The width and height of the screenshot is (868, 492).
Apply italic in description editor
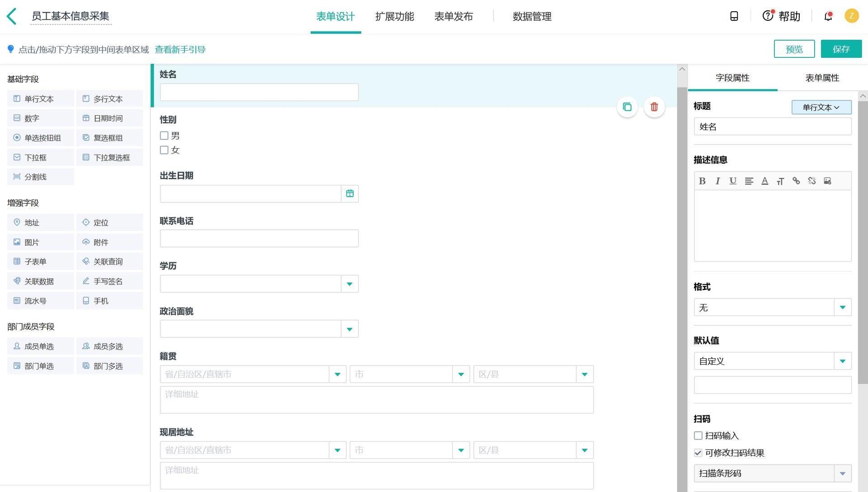[x=717, y=181]
